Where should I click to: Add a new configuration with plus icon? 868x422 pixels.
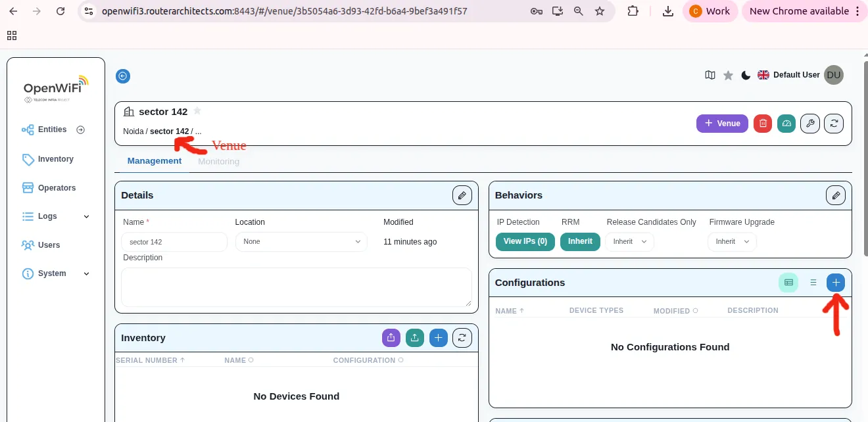click(x=835, y=283)
